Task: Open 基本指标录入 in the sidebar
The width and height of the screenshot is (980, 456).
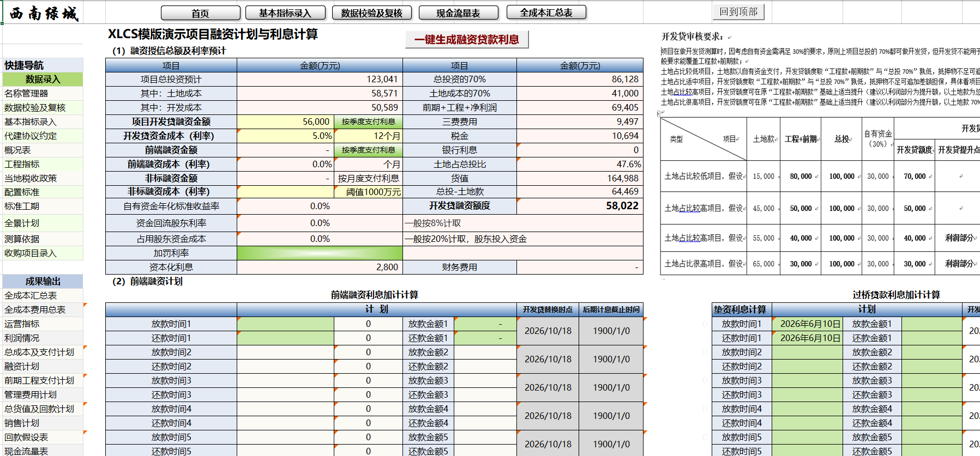Action: coord(43,121)
